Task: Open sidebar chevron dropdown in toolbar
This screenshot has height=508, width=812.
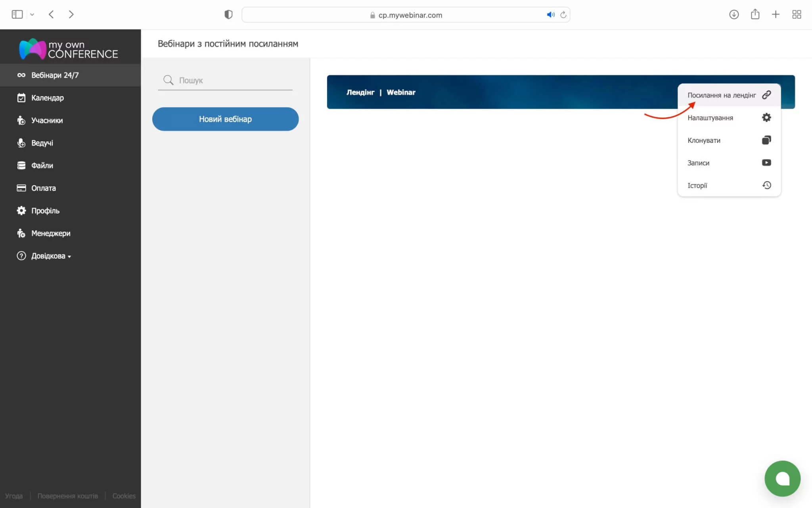Action: coord(32,15)
